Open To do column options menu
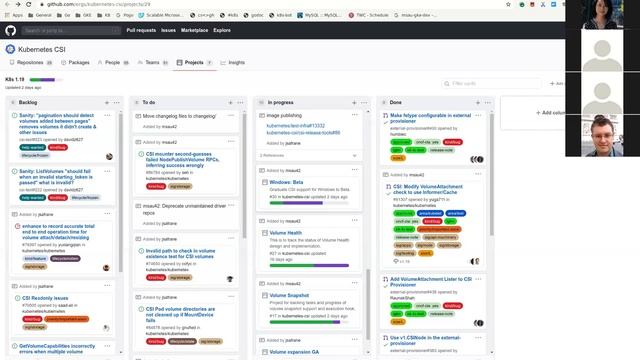The image size is (640, 360). 240,102
